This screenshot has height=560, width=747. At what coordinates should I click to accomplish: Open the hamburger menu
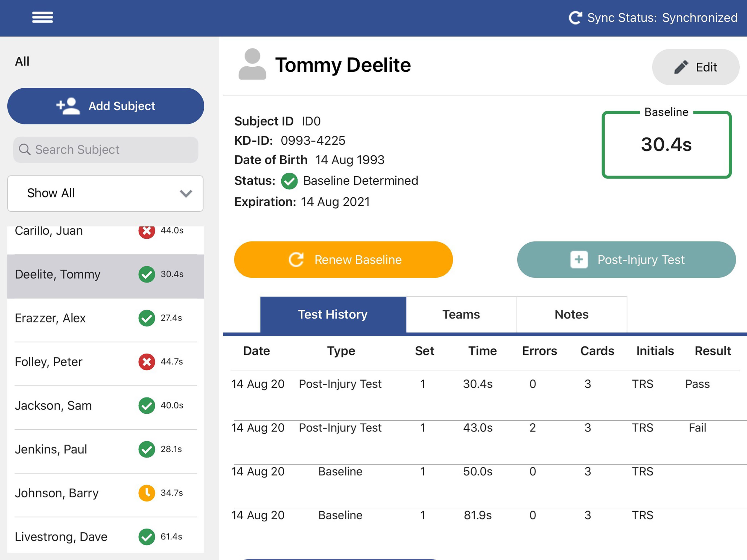point(42,17)
